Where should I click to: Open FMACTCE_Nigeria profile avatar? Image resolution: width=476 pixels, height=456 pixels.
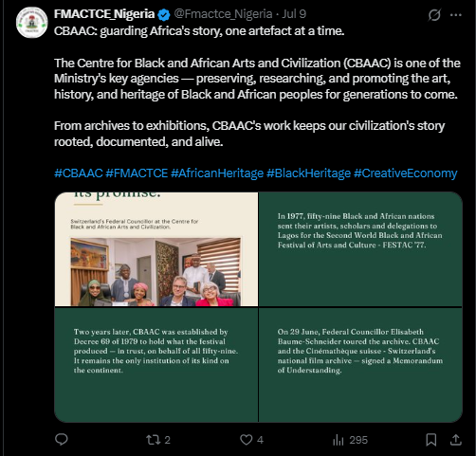pyautogui.click(x=32, y=23)
